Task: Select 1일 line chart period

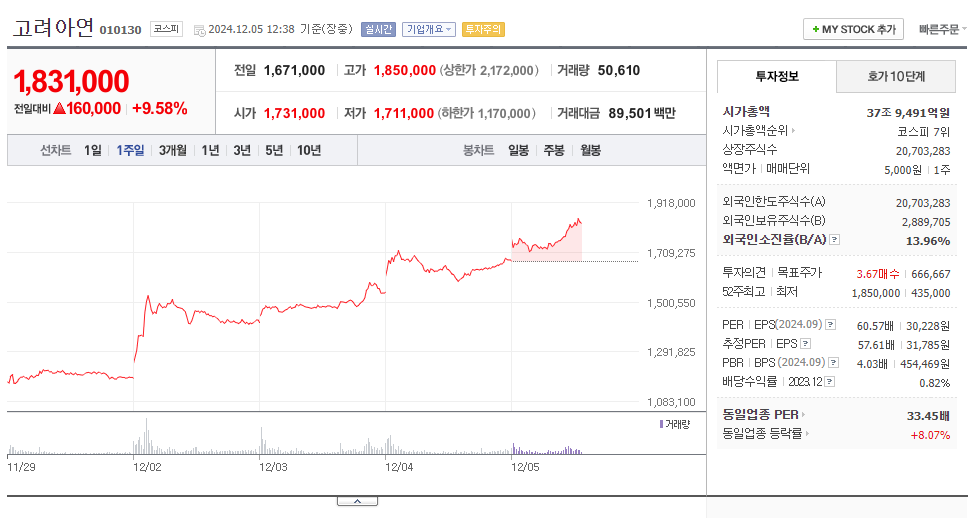Action: click(93, 150)
